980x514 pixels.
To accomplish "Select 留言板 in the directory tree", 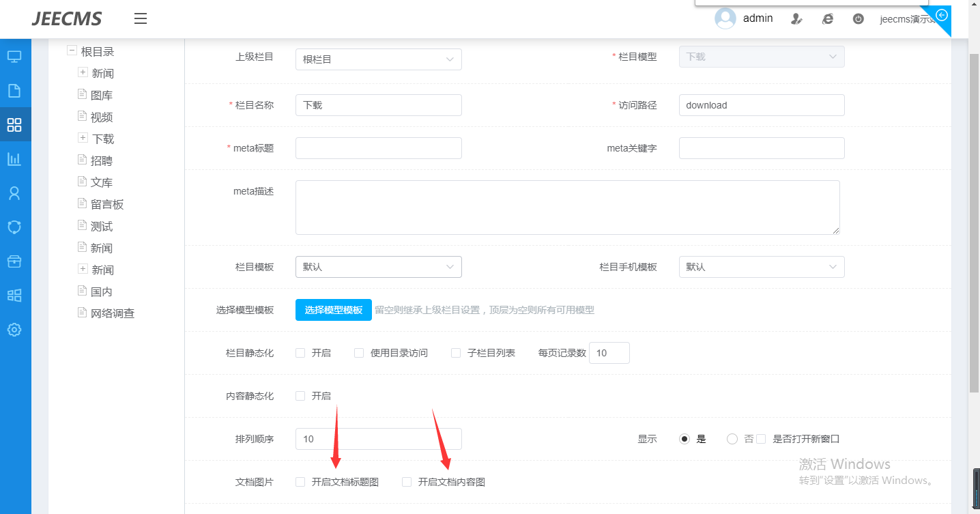I will click(107, 205).
